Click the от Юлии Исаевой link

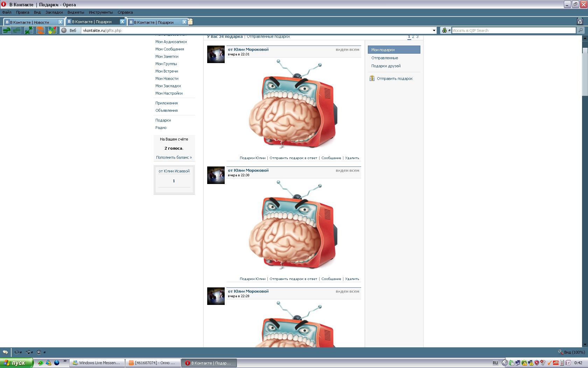174,171
